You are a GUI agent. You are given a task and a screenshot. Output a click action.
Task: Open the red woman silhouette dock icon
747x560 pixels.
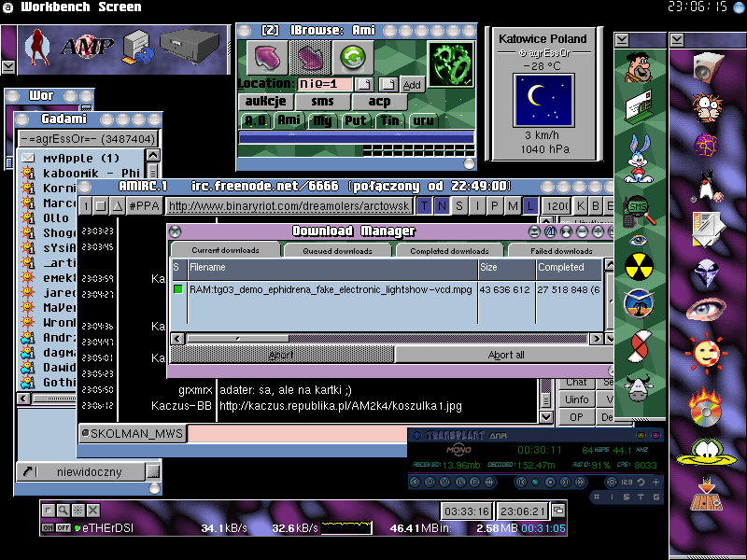tap(38, 48)
